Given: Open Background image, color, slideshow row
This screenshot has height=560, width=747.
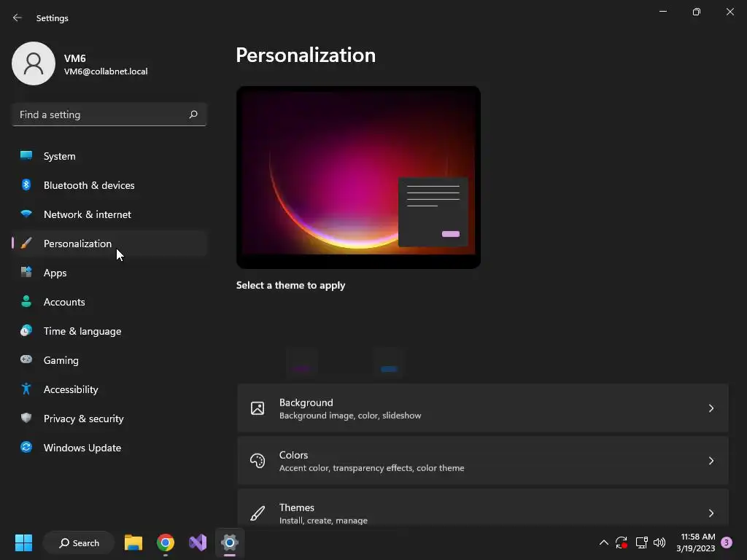Looking at the screenshot, I should point(483,408).
